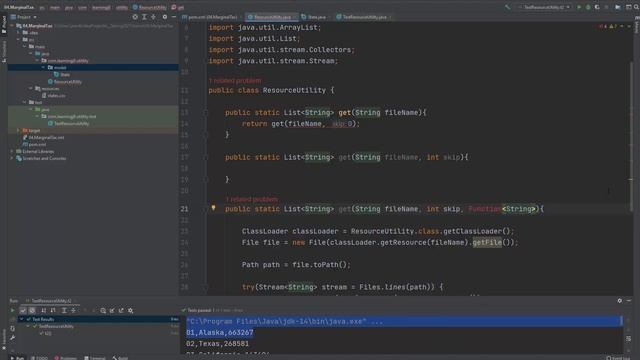Click the vertical Project tool window tab on left edge
Viewport: 640px width, 360px height.
4,25
